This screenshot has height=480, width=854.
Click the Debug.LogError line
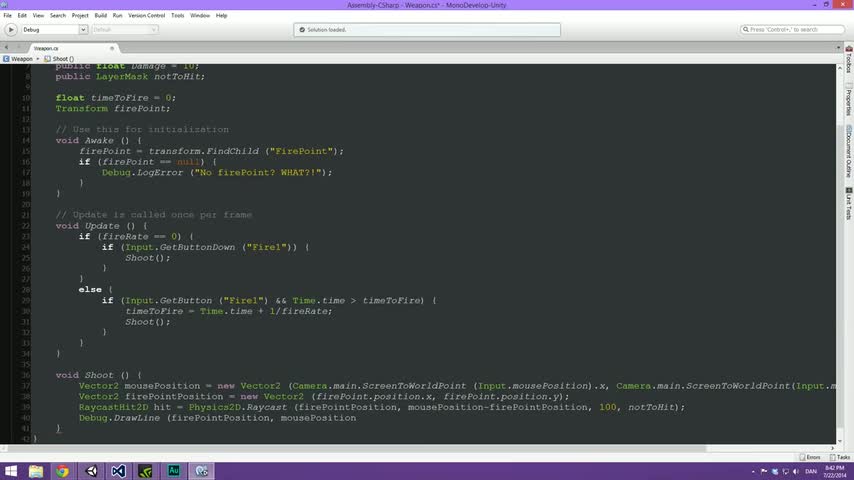coord(217,172)
